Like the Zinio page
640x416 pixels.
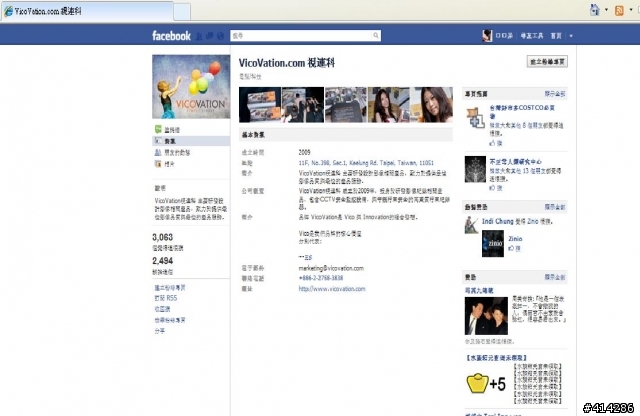pyautogui.click(x=514, y=249)
